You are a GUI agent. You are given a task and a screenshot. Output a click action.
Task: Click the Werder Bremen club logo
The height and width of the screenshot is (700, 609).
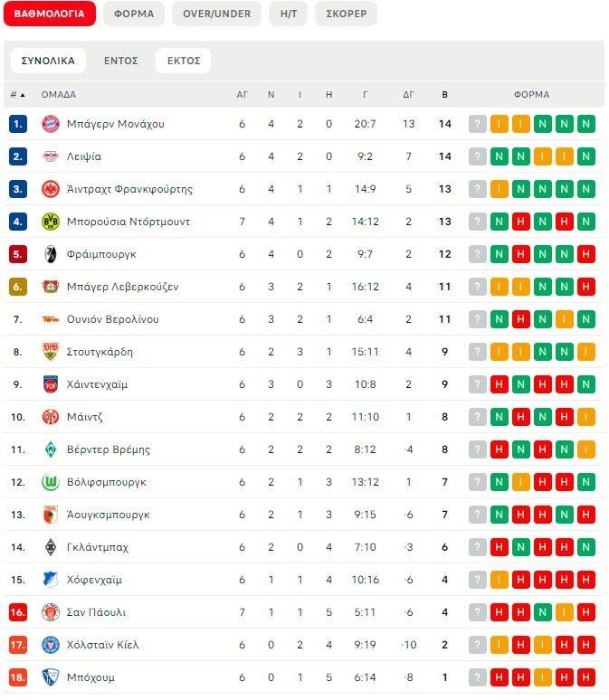50,449
